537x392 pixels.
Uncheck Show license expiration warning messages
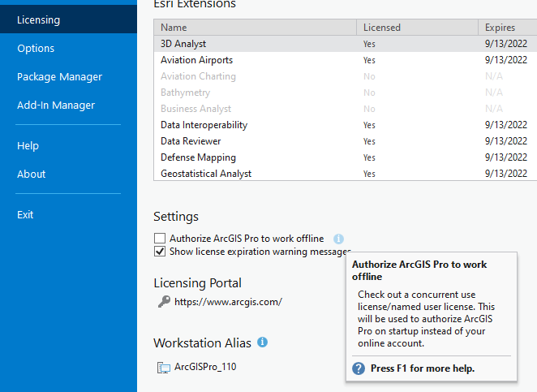tap(160, 251)
